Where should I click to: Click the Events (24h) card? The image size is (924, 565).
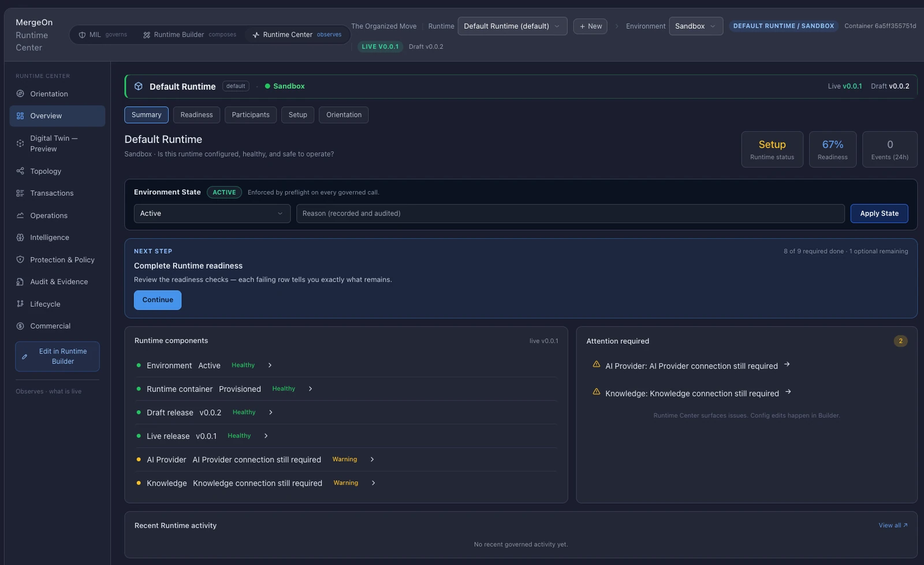(x=890, y=149)
